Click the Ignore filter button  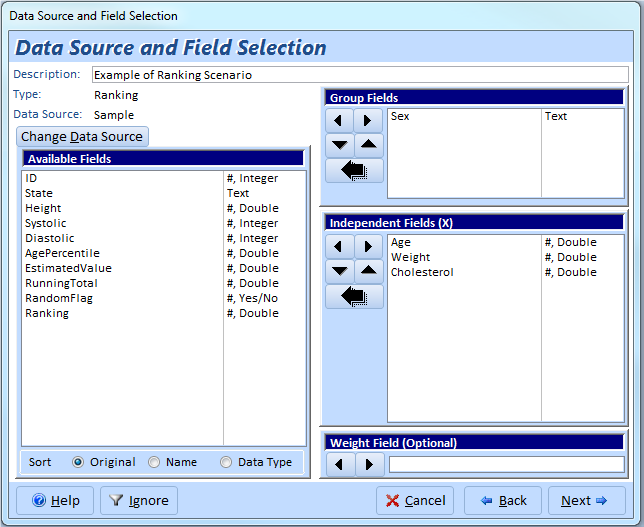139,500
